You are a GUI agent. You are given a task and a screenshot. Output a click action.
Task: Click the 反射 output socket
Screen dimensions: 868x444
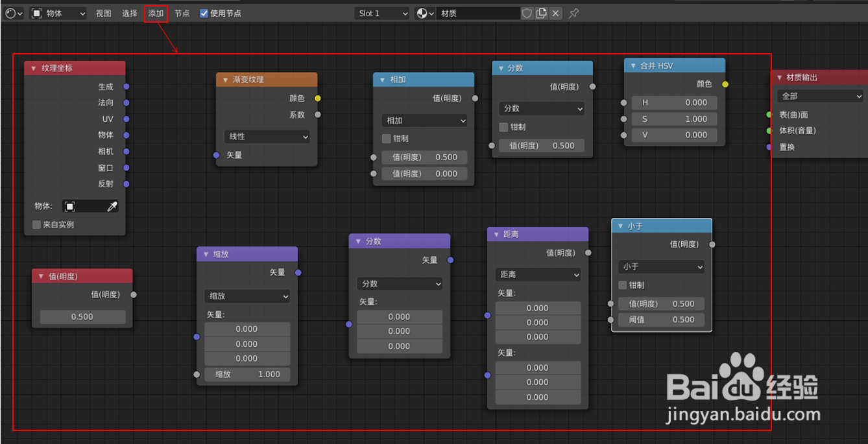[x=126, y=184]
